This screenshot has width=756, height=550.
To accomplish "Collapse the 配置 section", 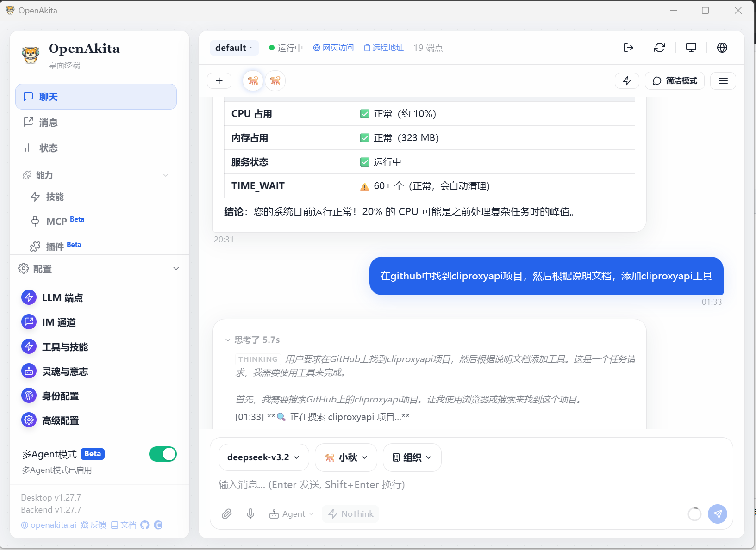I will (99, 269).
